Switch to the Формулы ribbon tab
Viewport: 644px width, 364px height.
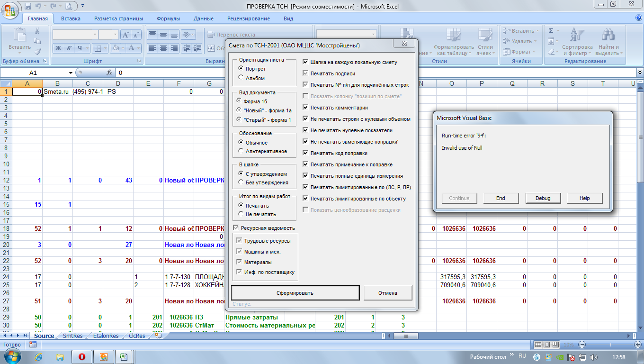click(168, 18)
